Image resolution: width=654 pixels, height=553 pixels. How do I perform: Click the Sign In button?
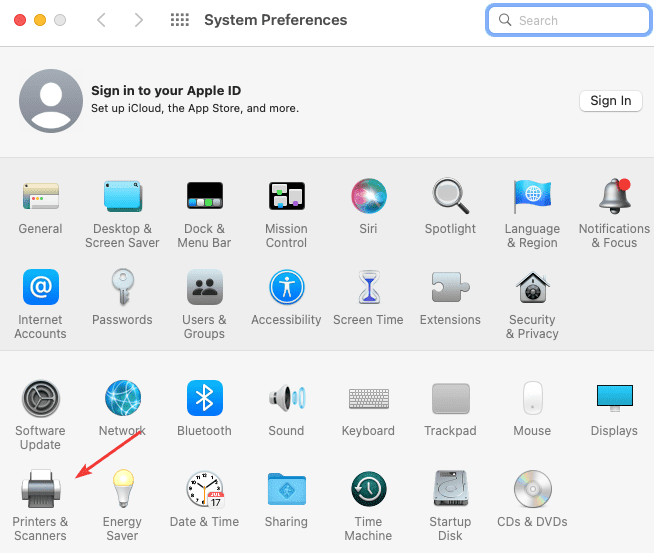(x=610, y=100)
